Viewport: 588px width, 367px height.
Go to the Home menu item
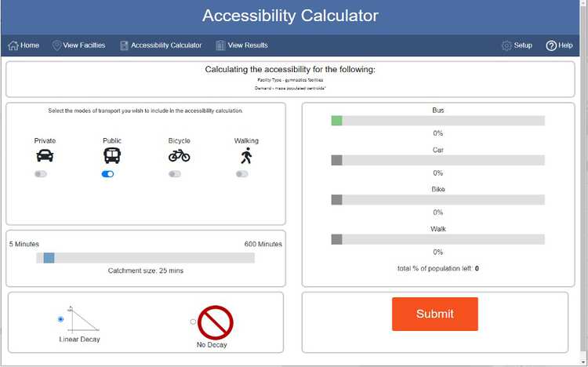(24, 45)
